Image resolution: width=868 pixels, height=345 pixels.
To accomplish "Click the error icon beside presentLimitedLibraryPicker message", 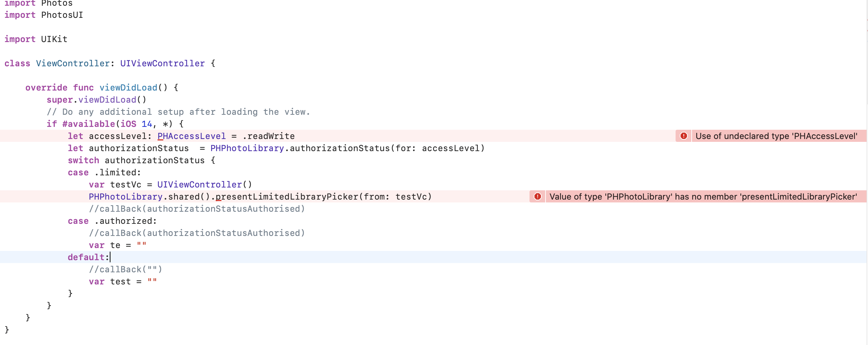I will [x=538, y=196].
